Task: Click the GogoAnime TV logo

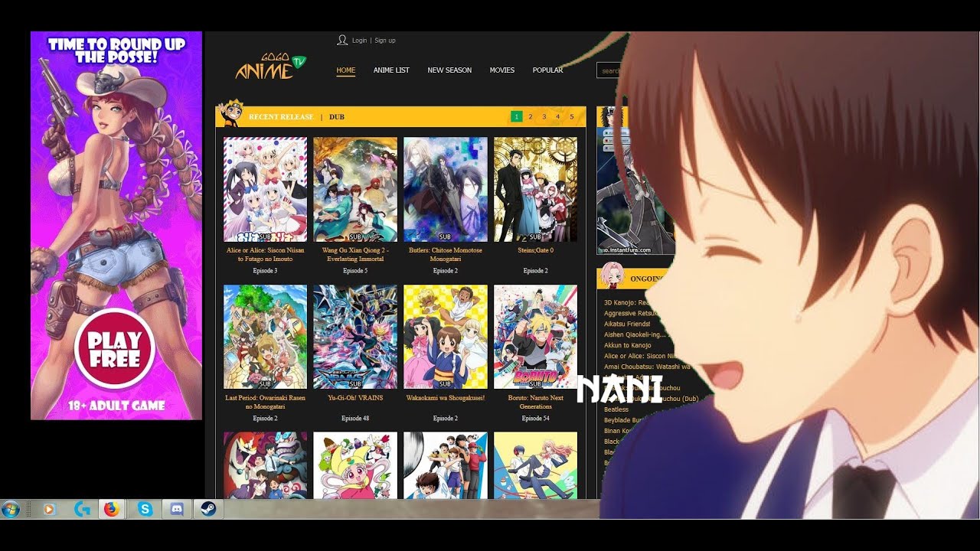Action: tap(270, 67)
